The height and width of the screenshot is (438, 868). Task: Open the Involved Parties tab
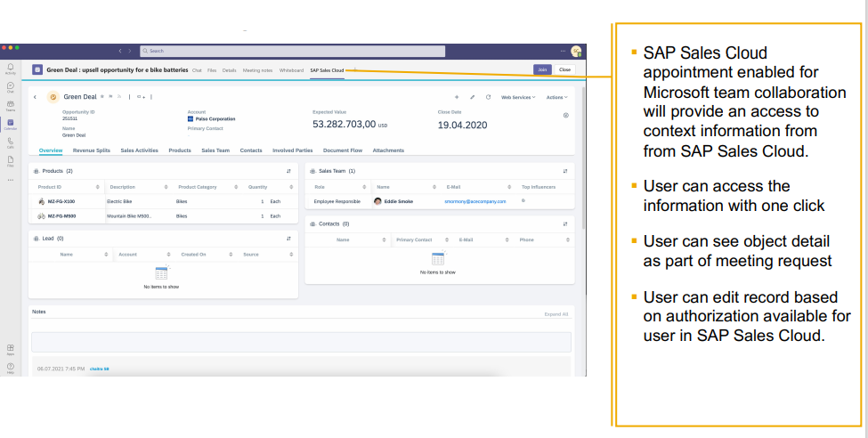[292, 150]
